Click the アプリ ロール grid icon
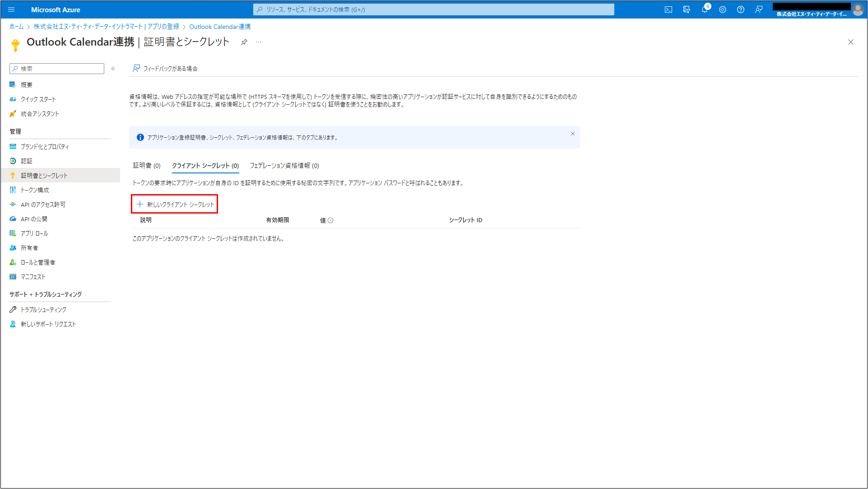 (13, 233)
